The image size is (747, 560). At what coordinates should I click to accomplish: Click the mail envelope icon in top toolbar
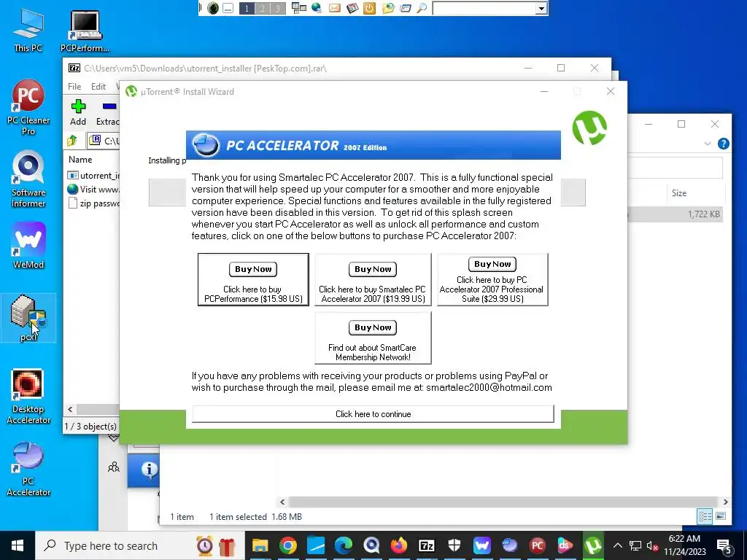click(x=334, y=8)
